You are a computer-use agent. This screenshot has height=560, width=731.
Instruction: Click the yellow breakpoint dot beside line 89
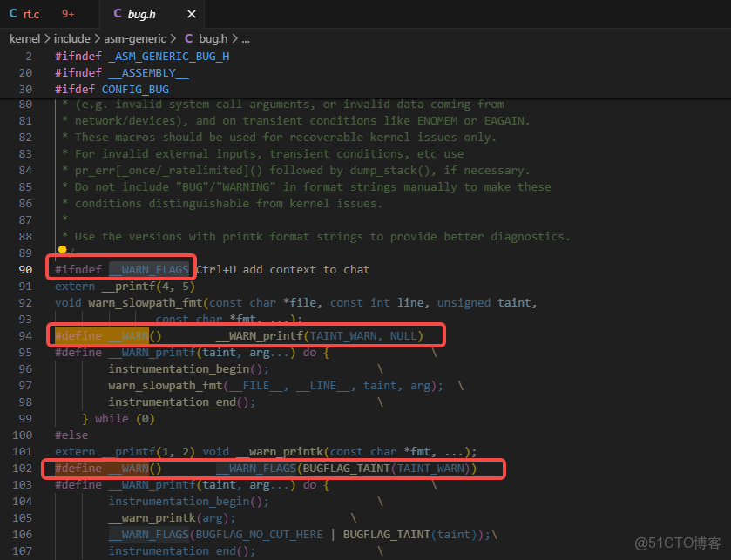(62, 250)
